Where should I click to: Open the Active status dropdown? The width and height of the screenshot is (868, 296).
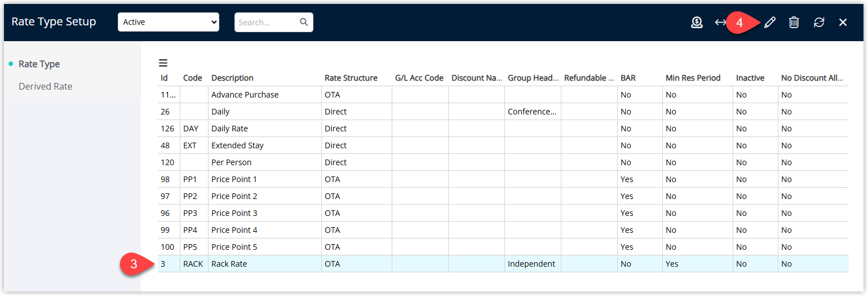click(169, 22)
